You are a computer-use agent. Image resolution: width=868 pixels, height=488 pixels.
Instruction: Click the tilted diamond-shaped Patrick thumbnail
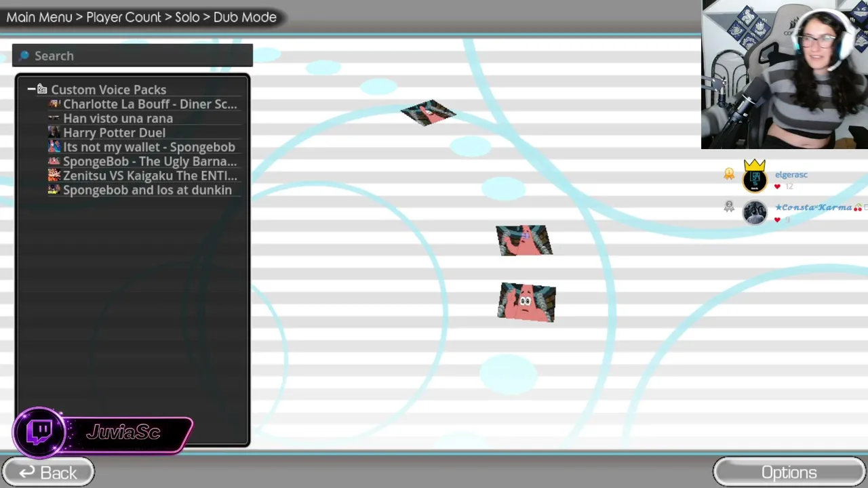[x=429, y=113]
